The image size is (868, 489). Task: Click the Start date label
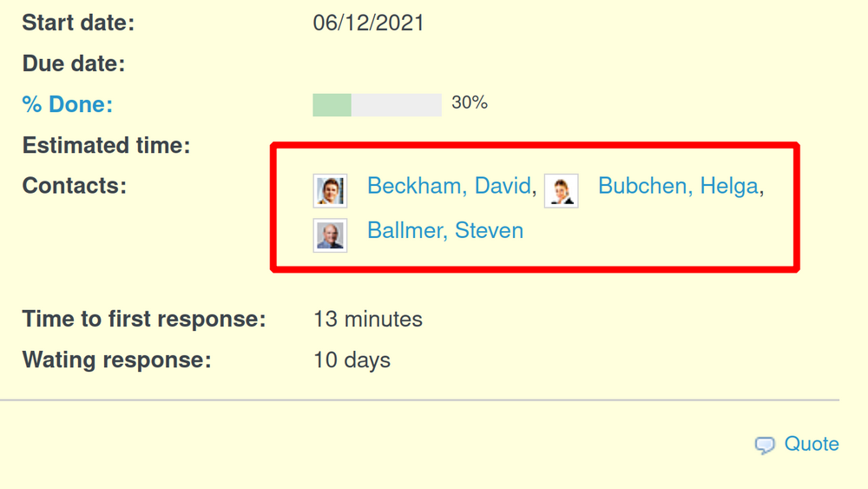coord(78,23)
